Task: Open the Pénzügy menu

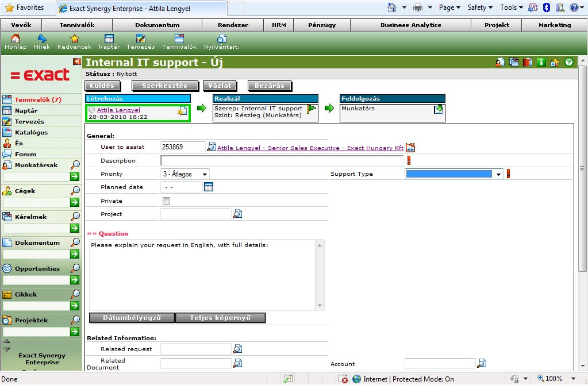Action: (322, 25)
